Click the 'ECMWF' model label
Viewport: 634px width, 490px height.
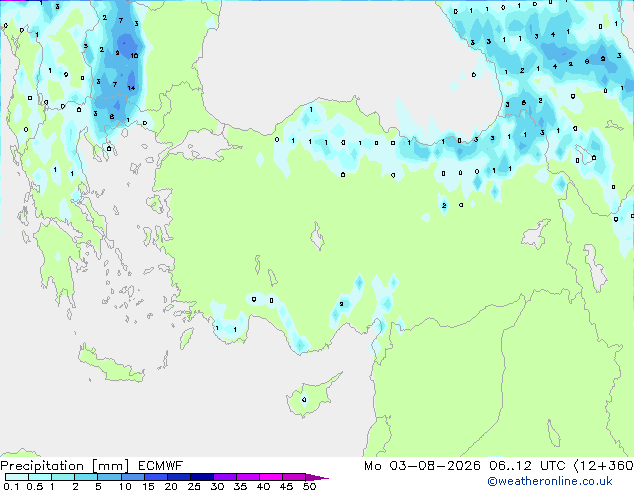(x=161, y=466)
